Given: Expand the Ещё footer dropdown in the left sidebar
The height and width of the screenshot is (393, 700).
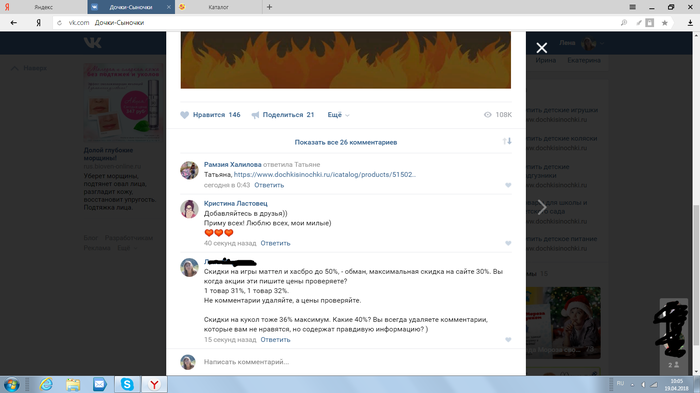Looking at the screenshot, I should coord(127,248).
